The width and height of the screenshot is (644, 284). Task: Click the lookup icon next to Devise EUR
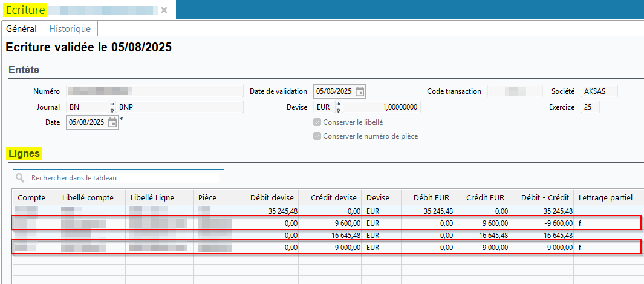pyautogui.click(x=338, y=108)
